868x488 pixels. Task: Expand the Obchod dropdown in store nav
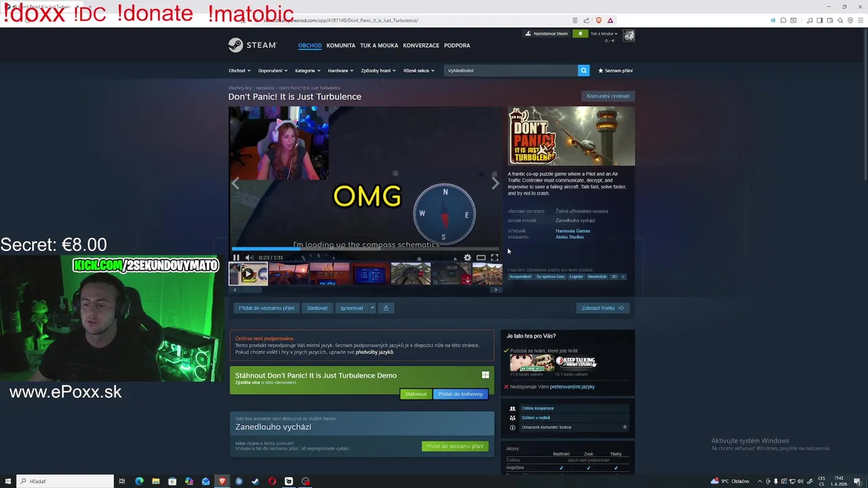(239, 70)
